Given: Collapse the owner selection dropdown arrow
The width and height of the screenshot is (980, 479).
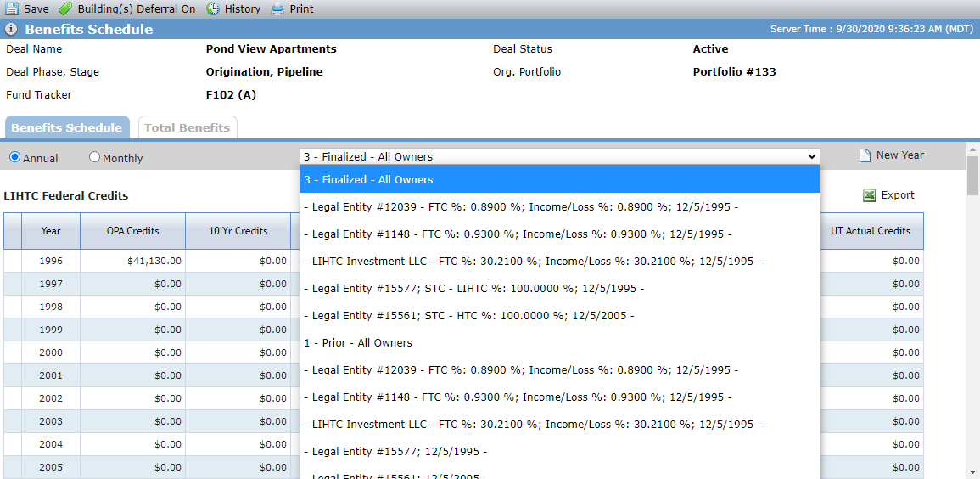Looking at the screenshot, I should (x=812, y=156).
